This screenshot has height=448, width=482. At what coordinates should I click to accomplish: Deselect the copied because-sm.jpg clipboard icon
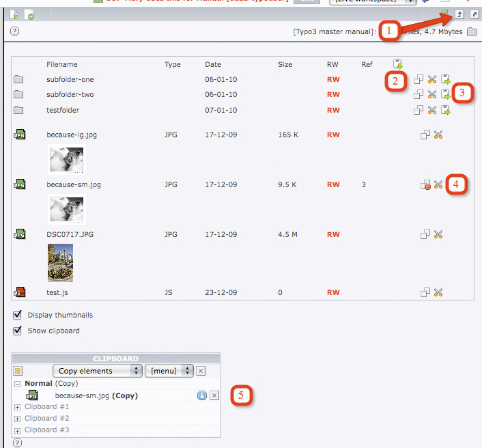pyautogui.click(x=425, y=184)
